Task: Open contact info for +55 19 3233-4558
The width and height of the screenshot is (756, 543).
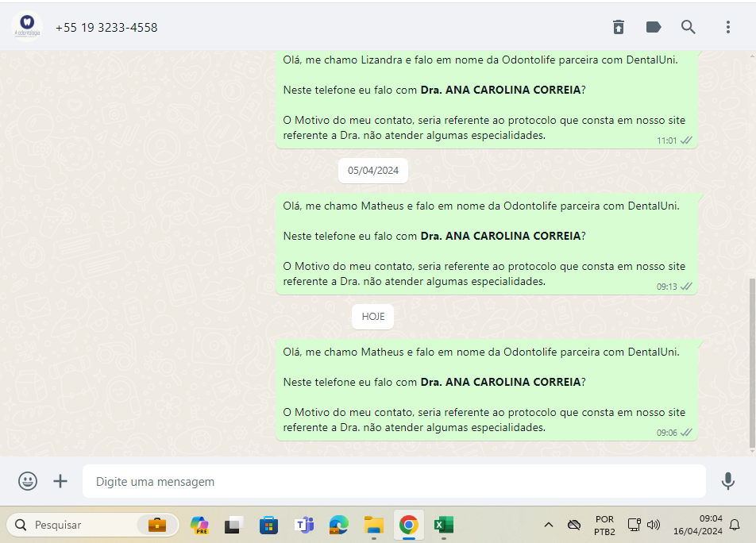Action: tap(106, 28)
